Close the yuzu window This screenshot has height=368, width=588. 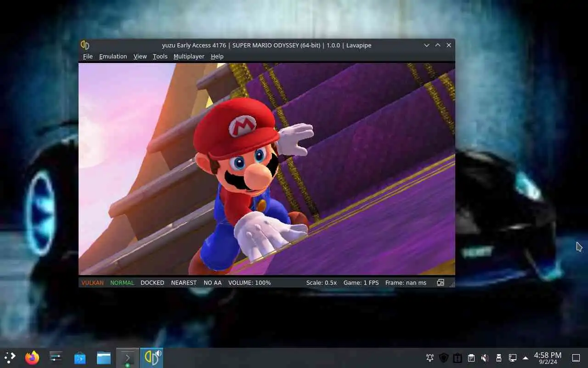coord(449,45)
